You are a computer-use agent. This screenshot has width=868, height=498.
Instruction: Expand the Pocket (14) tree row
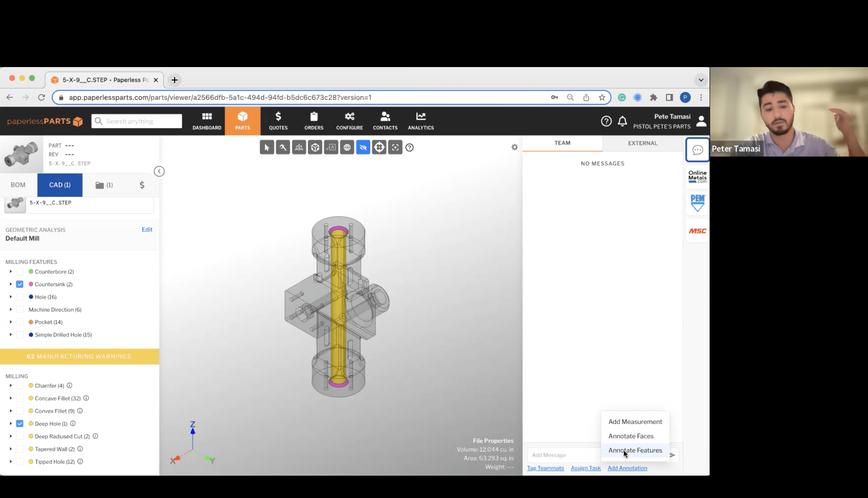[x=11, y=322]
